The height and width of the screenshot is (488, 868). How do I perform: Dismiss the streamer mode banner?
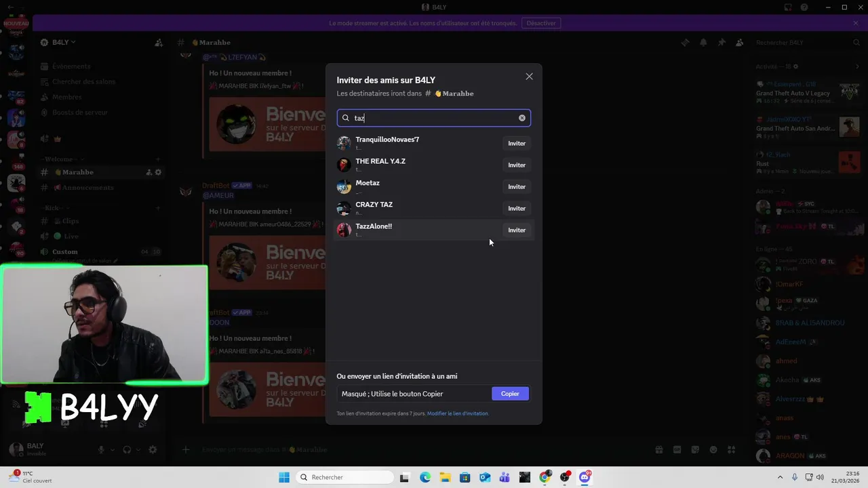[x=856, y=23]
